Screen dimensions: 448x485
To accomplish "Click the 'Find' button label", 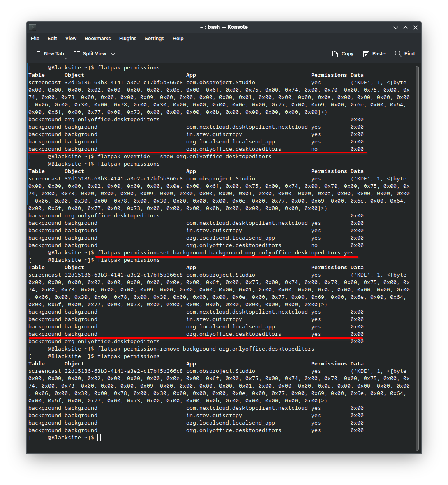I will click(x=409, y=54).
